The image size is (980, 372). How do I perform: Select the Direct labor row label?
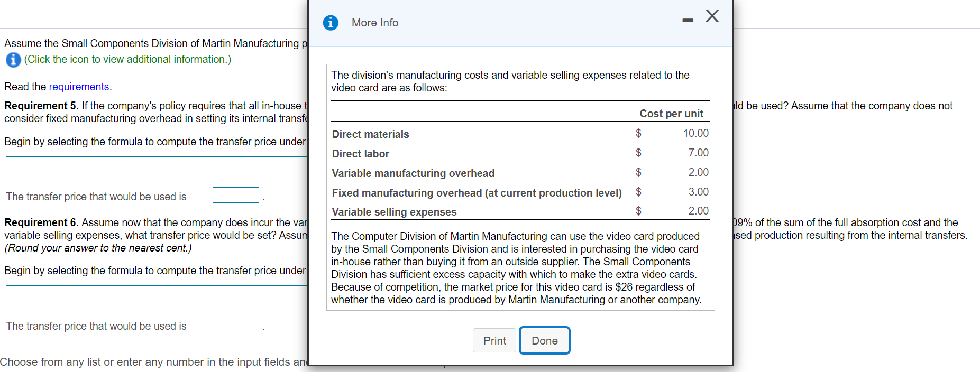[x=361, y=154]
